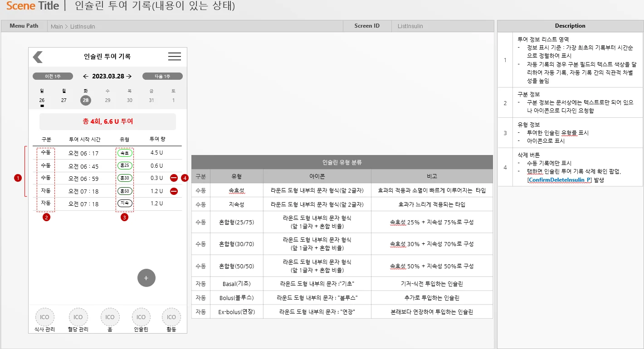Click the 인슐린 투여 기록 screen title
Viewport: 644px width, 349px height.
107,57
